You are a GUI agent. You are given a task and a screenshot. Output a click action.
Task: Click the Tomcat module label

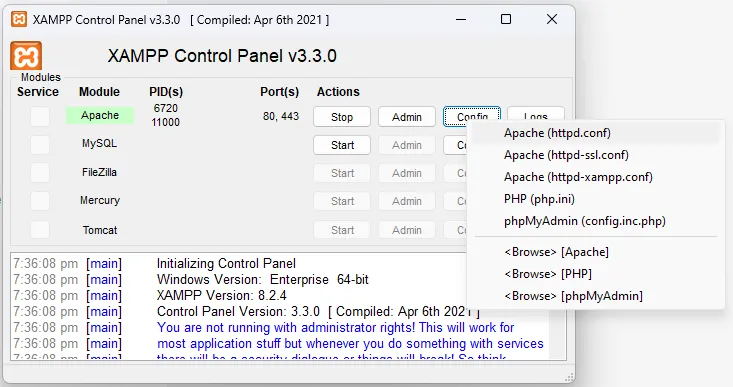[100, 230]
